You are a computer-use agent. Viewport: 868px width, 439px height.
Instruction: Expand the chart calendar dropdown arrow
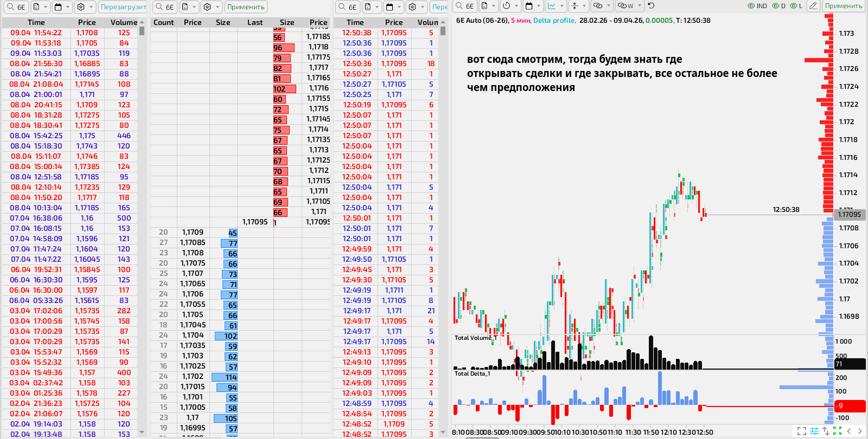click(x=538, y=6)
